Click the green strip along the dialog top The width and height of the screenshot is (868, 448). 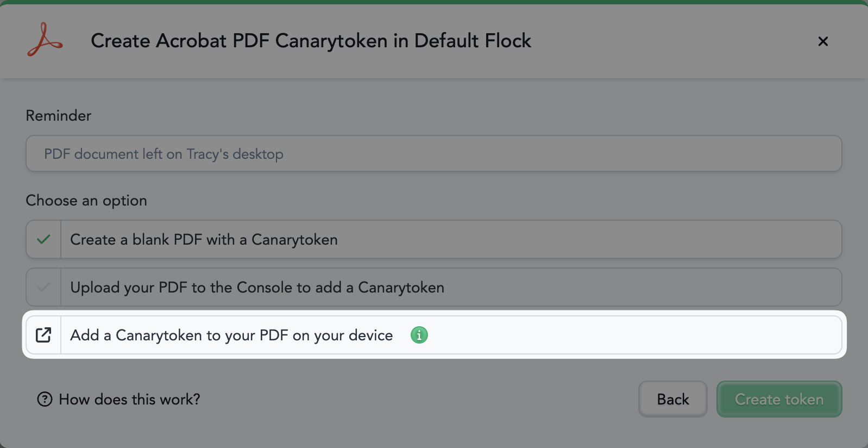tap(434, 2)
